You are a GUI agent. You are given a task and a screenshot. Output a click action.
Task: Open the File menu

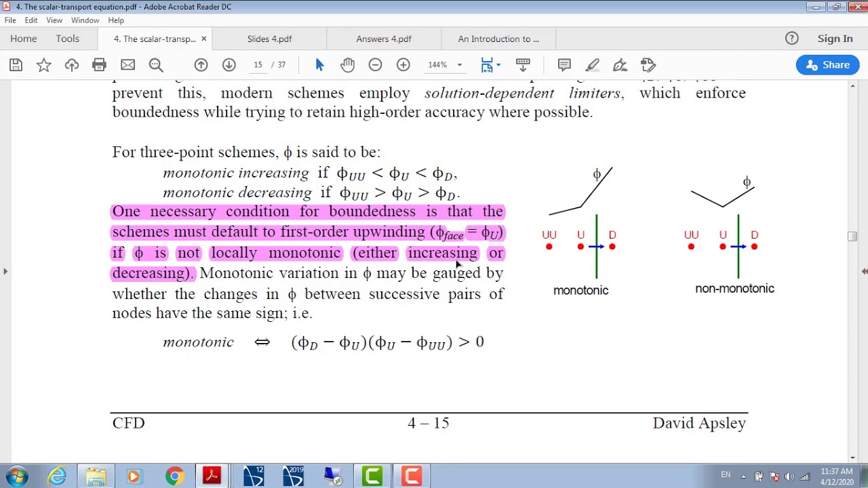click(x=10, y=20)
